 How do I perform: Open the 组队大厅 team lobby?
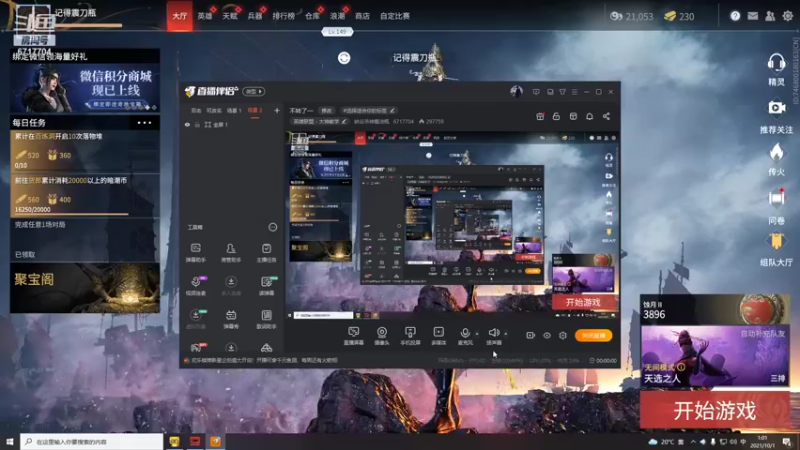776,250
